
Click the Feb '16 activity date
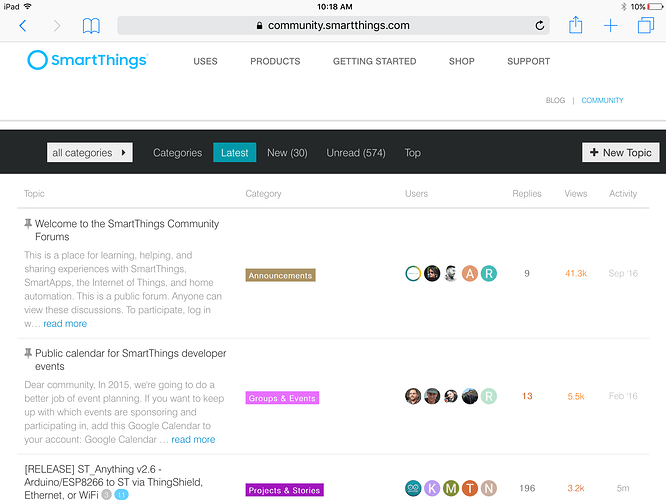[623, 396]
